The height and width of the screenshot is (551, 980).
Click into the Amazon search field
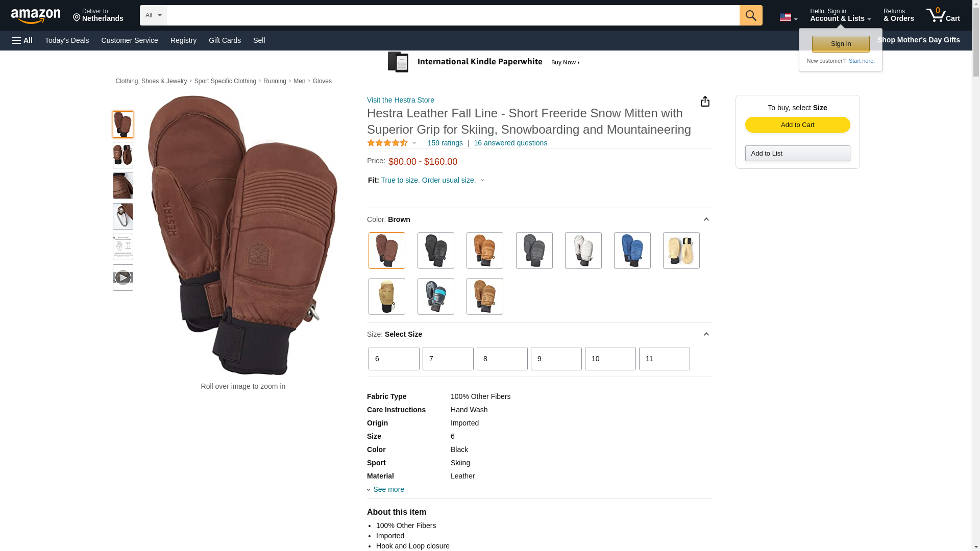coord(453,15)
